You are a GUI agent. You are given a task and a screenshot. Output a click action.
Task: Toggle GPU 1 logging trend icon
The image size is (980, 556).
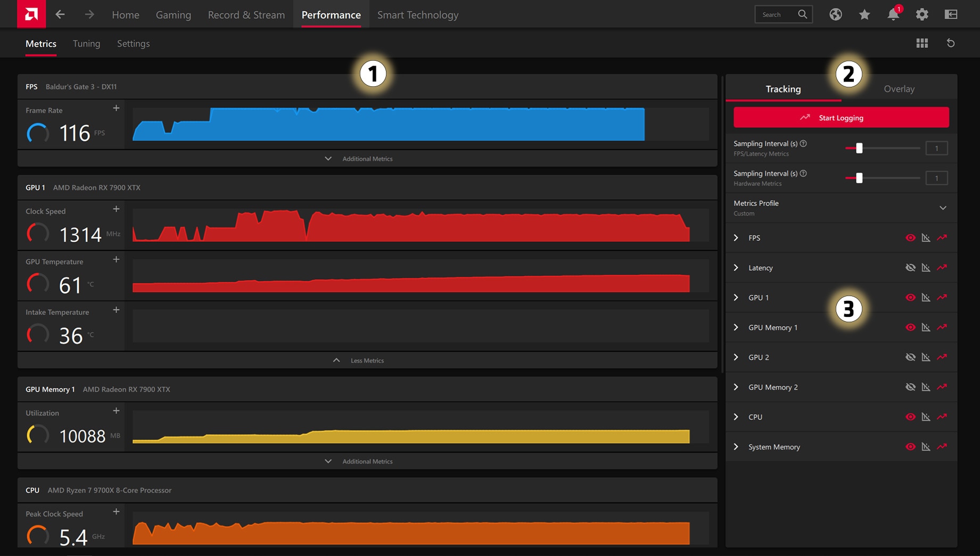point(942,297)
